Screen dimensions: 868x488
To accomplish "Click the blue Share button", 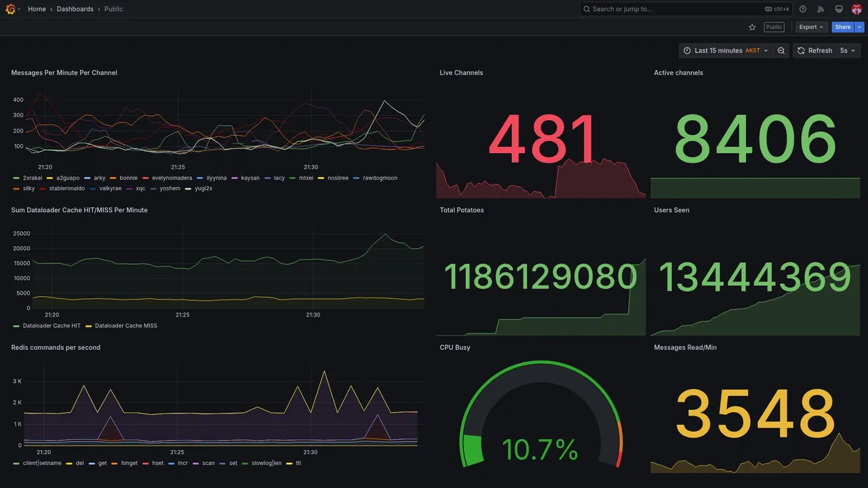I will click(x=843, y=27).
